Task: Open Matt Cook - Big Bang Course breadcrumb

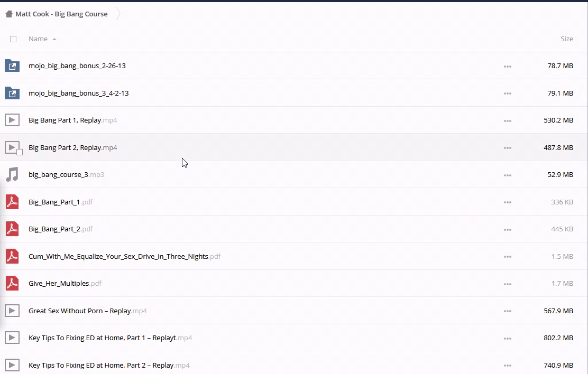Action: (x=61, y=14)
